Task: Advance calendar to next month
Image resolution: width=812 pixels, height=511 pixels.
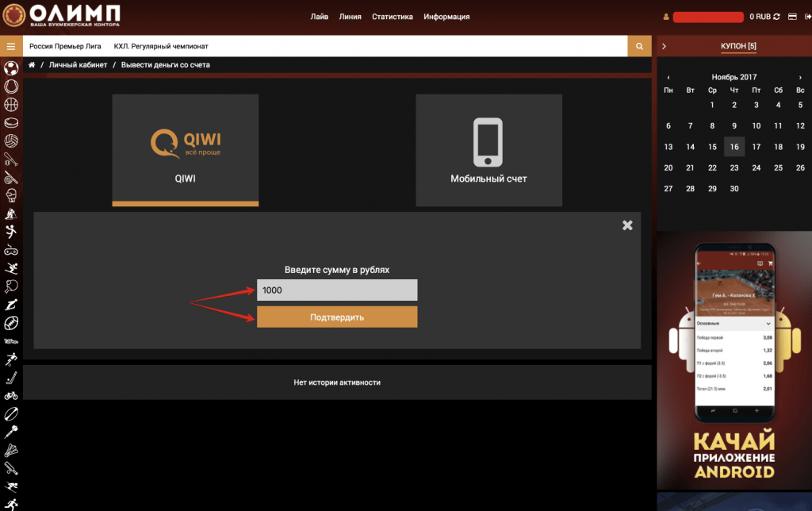Action: [x=800, y=77]
